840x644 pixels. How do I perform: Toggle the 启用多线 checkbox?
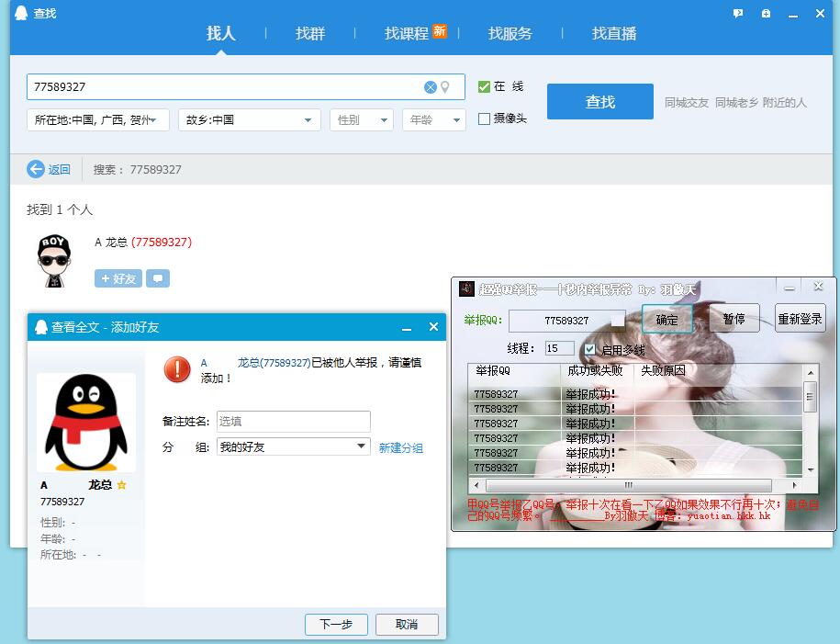pos(589,349)
